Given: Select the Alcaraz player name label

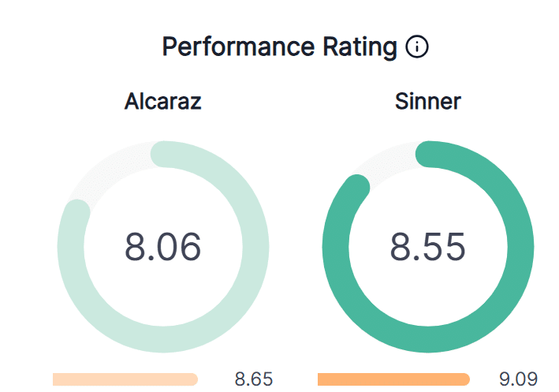Looking at the screenshot, I should click(x=163, y=102).
